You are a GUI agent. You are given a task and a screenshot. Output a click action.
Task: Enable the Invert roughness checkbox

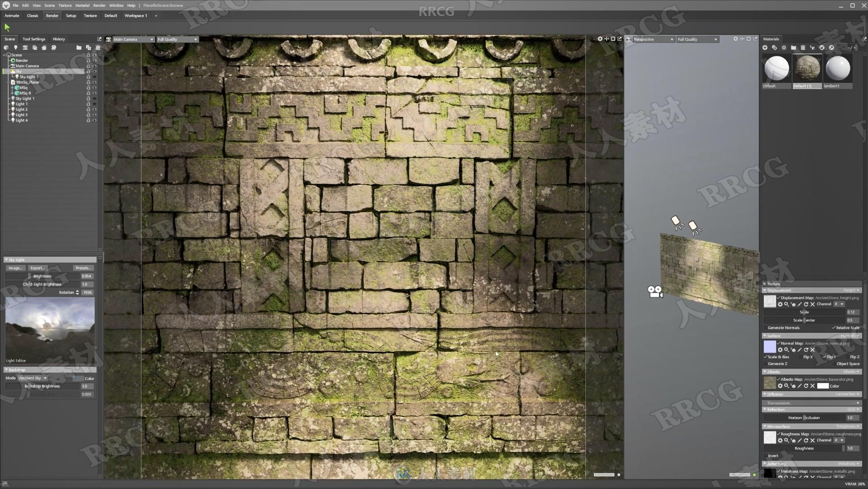(766, 456)
